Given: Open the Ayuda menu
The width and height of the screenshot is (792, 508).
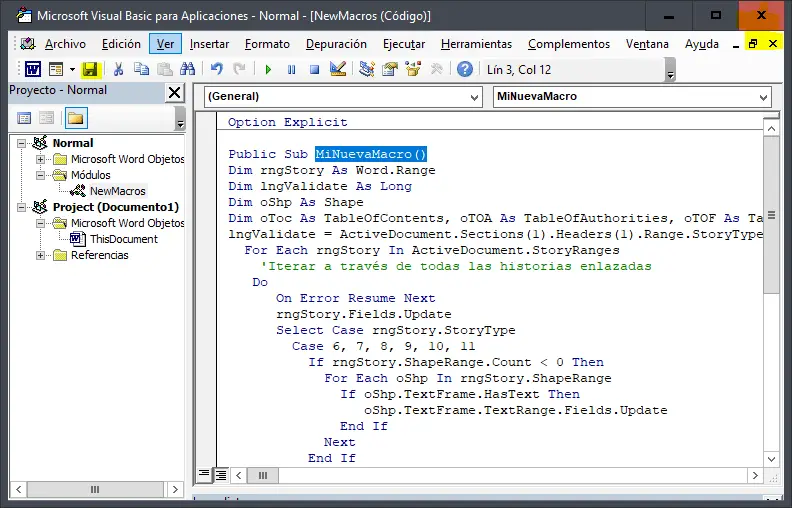Looking at the screenshot, I should click(x=702, y=44).
